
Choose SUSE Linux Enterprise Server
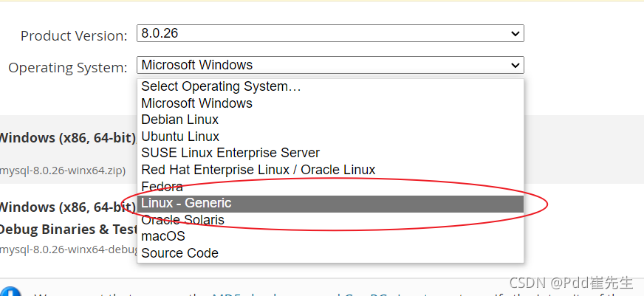tap(330, 153)
